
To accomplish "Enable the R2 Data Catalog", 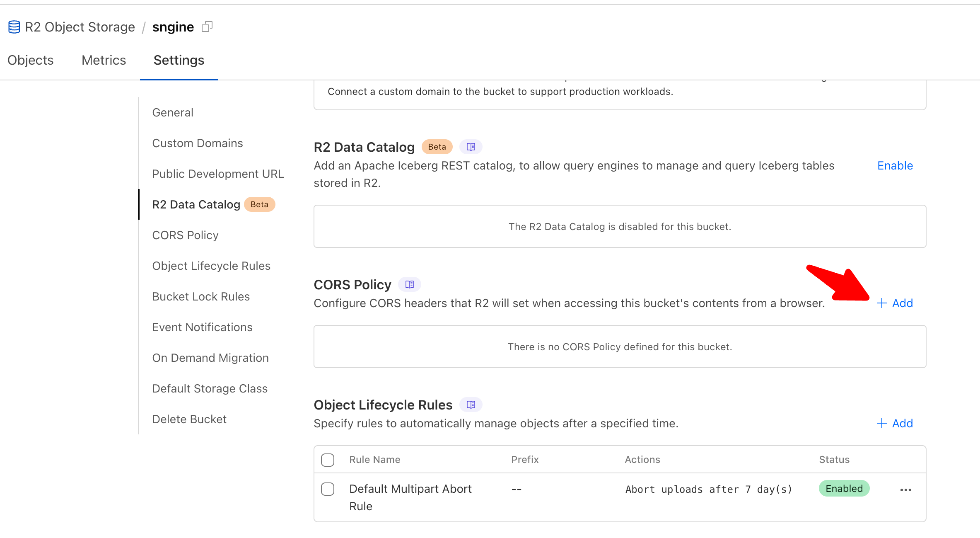I will point(895,166).
